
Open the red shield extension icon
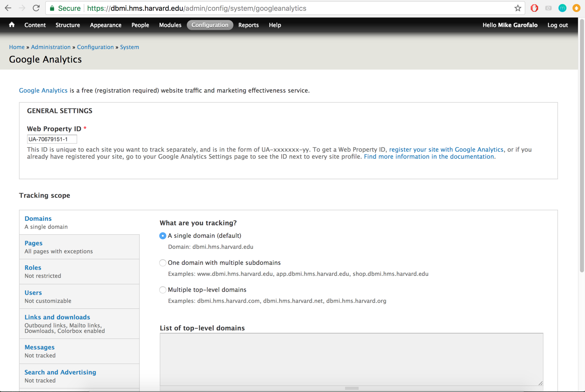534,8
